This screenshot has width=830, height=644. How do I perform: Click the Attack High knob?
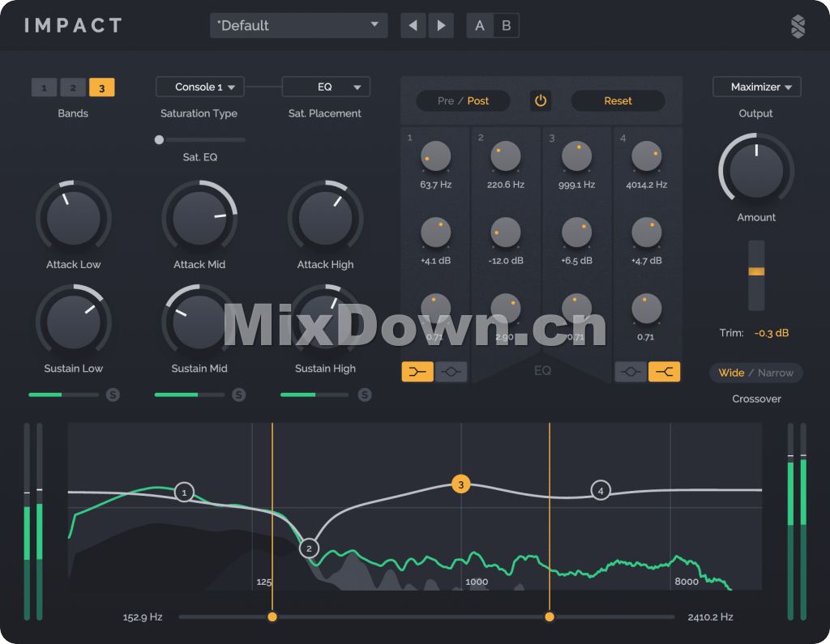(326, 217)
